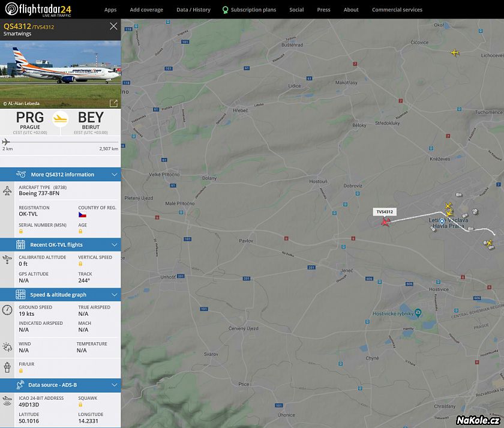Click the locked Vertical Speed padlock
Image resolution: width=504 pixels, height=428 pixels.
coord(80,264)
